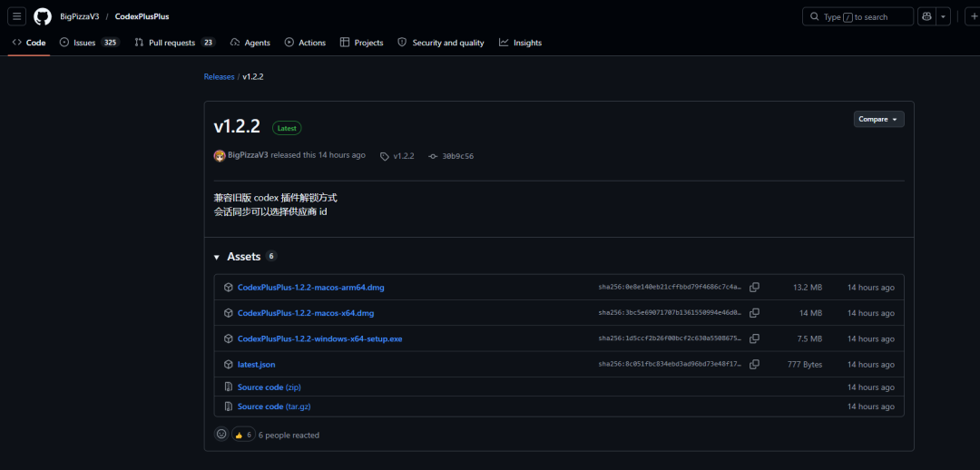Image resolution: width=980 pixels, height=470 pixels.
Task: Download CodexPlusPlus-1.2.2-macos-arm64.dmg
Action: [x=310, y=288]
